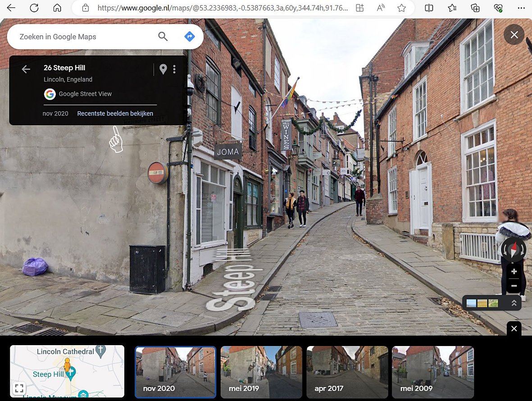This screenshot has height=401, width=532.
Task: Click the location pin icon in info panel
Action: coord(163,69)
